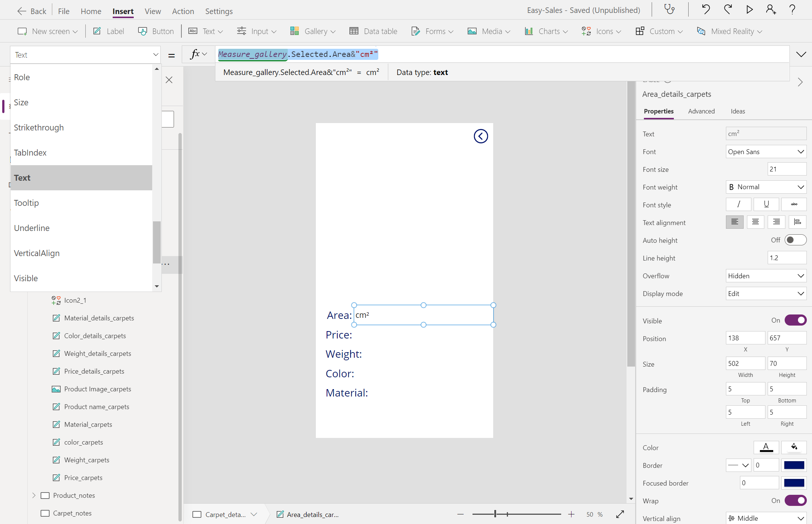Click the Preview app play icon
This screenshot has width=812, height=524.
[x=749, y=10]
